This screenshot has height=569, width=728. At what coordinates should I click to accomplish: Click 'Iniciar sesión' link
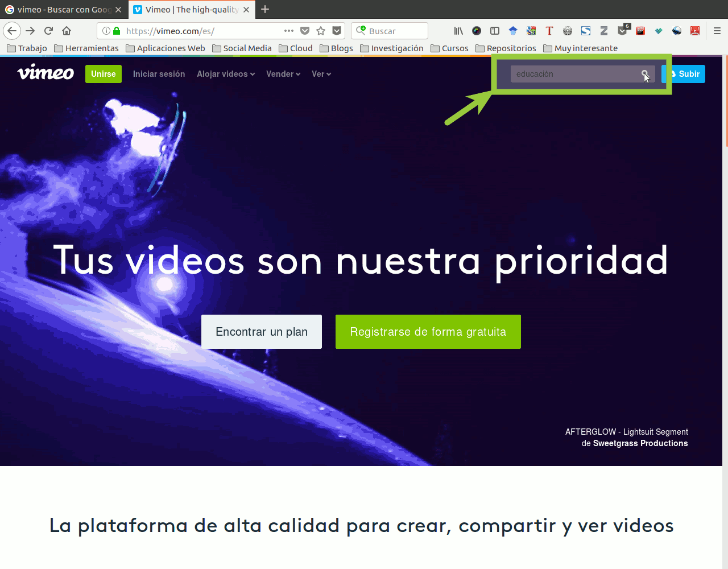tap(159, 74)
